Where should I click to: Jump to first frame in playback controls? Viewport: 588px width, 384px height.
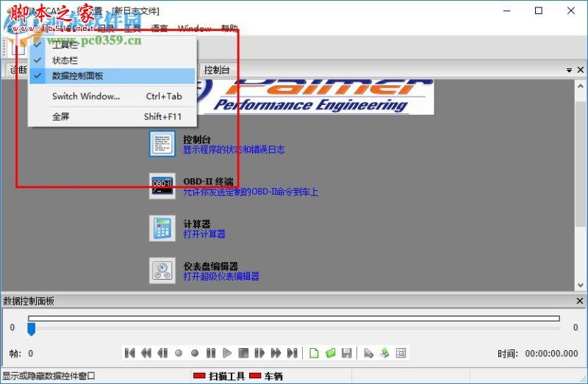[x=130, y=353]
